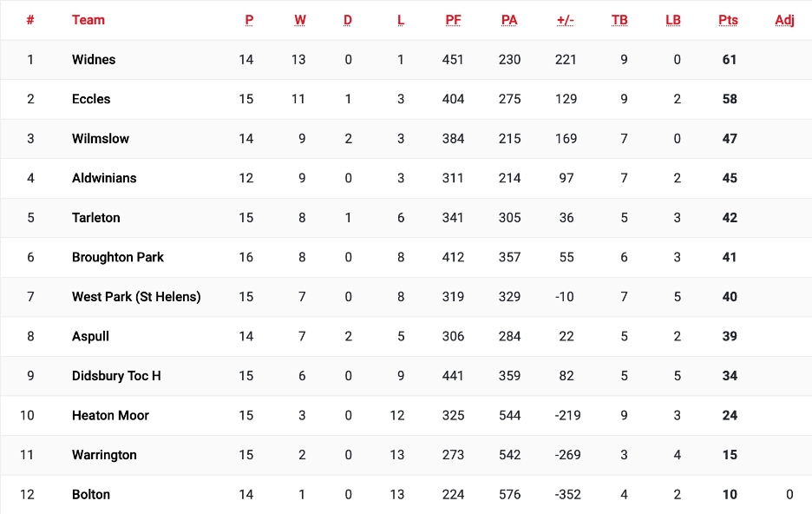The width and height of the screenshot is (812, 514).
Task: Click the W column header
Action: 300,20
